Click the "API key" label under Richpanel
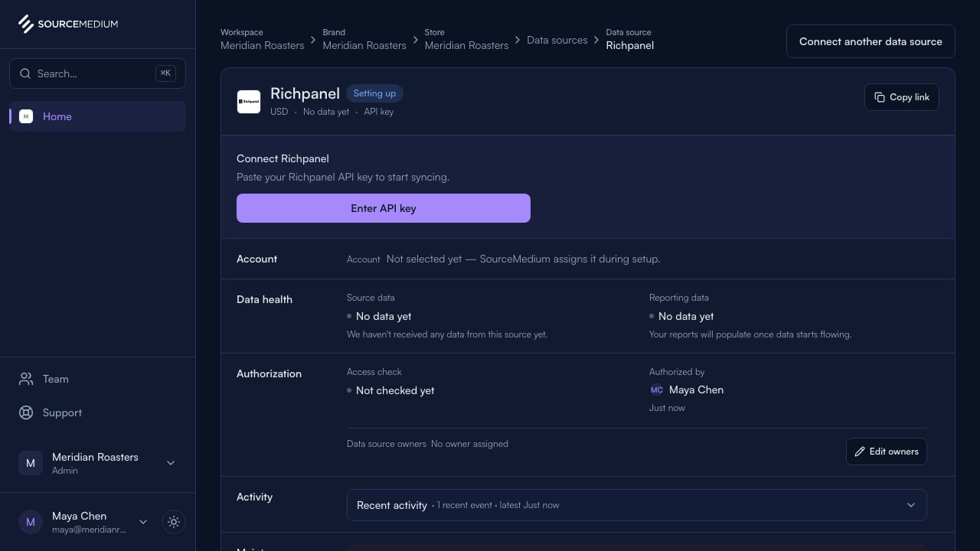980x551 pixels. (x=378, y=112)
